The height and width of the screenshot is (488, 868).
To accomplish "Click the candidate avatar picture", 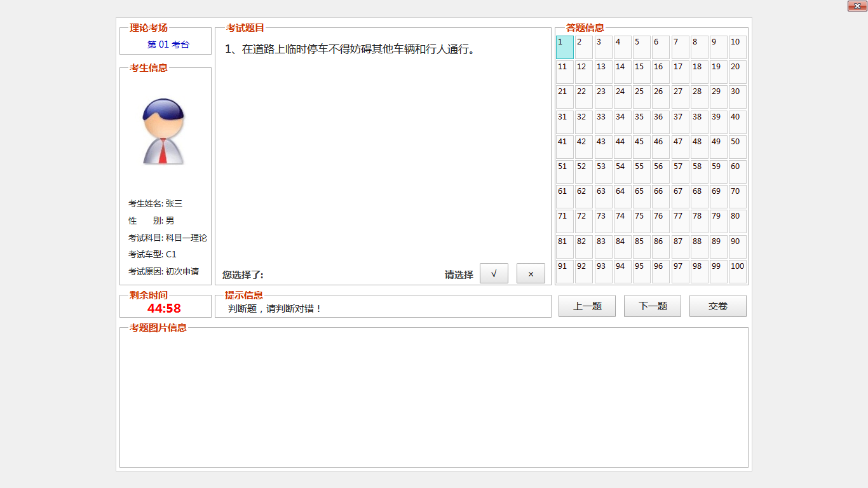I will coord(163,132).
